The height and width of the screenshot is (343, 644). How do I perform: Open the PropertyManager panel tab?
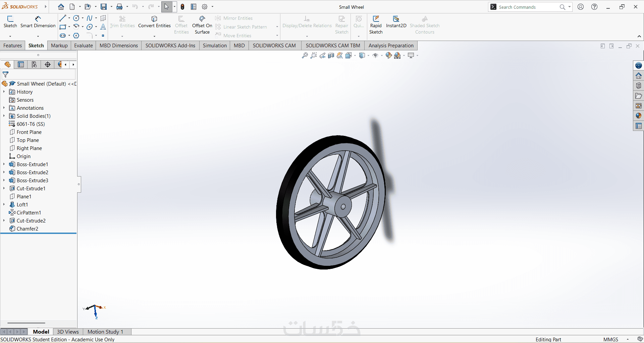tap(21, 64)
